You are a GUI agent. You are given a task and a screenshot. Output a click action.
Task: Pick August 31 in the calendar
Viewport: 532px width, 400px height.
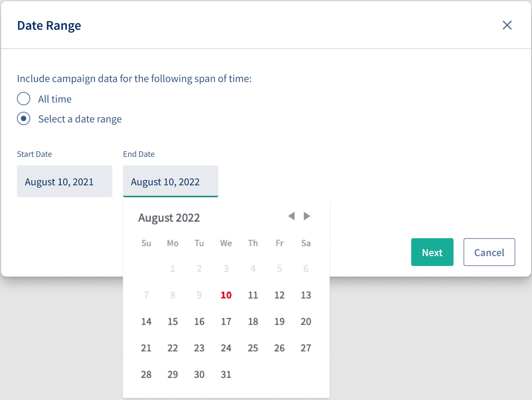point(226,375)
